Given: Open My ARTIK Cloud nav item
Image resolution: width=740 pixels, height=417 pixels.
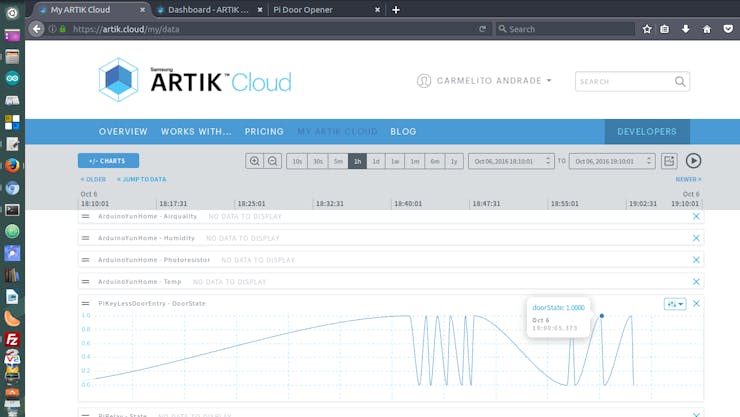Looking at the screenshot, I should coord(337,132).
